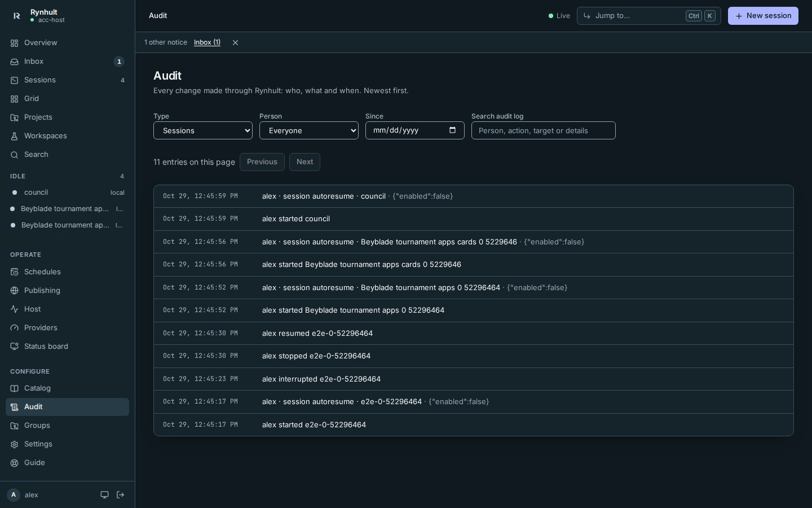Open Providers via its gauge icon
Screen dimensions: 812x508
click(x=14, y=328)
